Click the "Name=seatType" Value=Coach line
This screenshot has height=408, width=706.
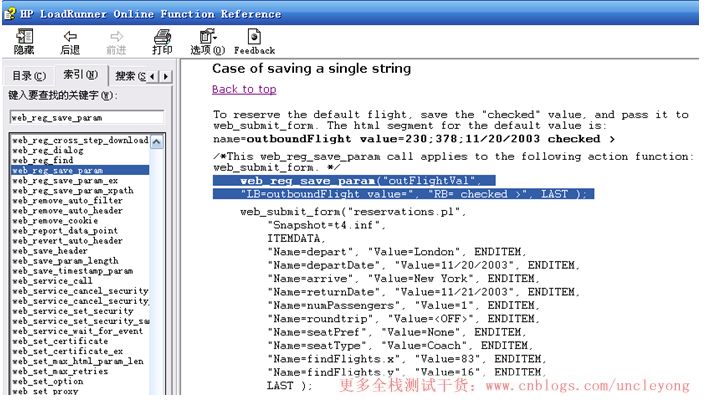(x=400, y=345)
